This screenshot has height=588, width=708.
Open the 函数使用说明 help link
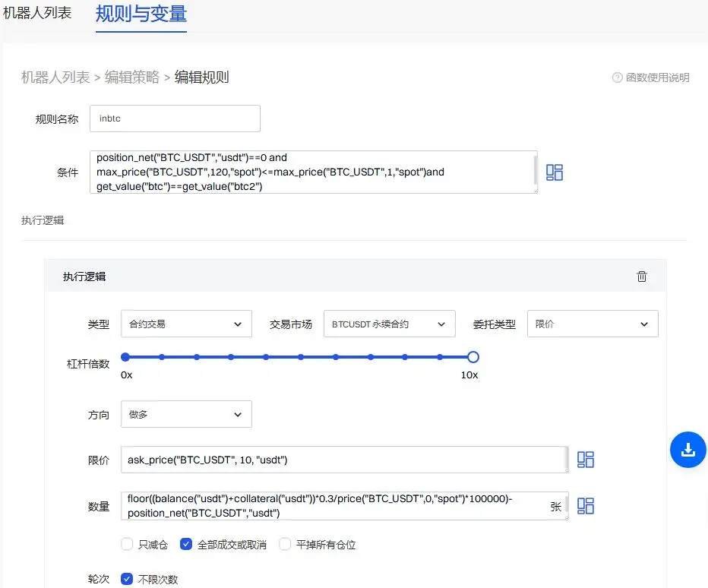tap(657, 77)
